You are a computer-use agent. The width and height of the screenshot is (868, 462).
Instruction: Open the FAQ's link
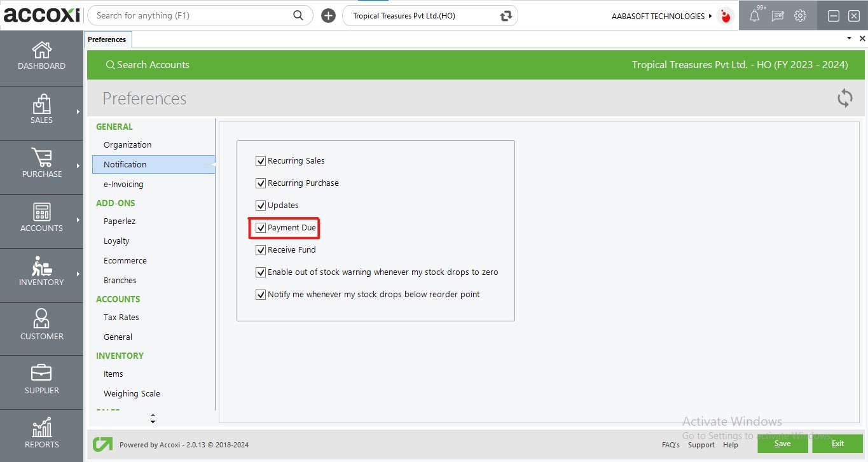pyautogui.click(x=670, y=445)
